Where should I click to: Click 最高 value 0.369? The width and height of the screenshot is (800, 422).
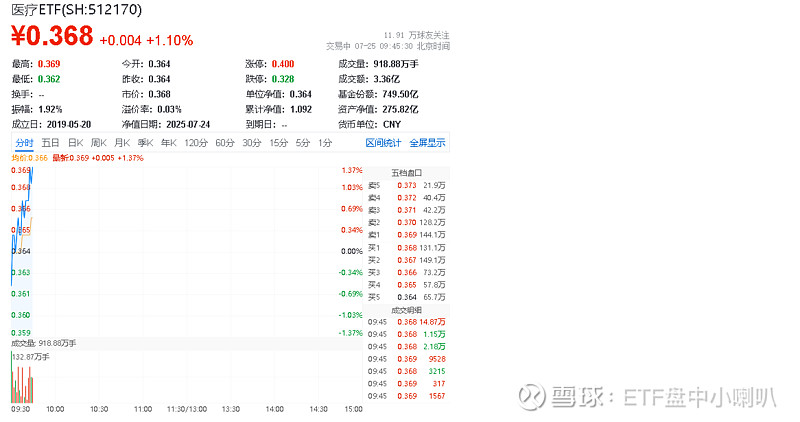pyautogui.click(x=49, y=64)
